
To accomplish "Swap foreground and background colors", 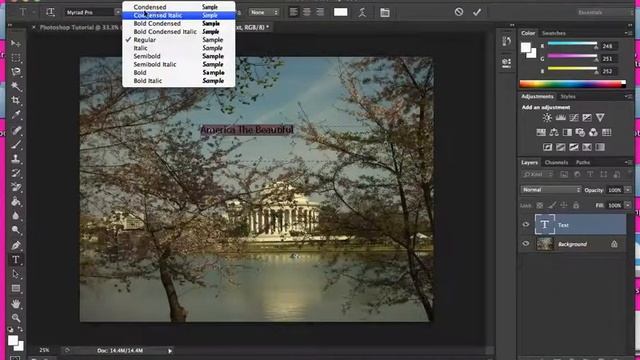I will click(20, 329).
